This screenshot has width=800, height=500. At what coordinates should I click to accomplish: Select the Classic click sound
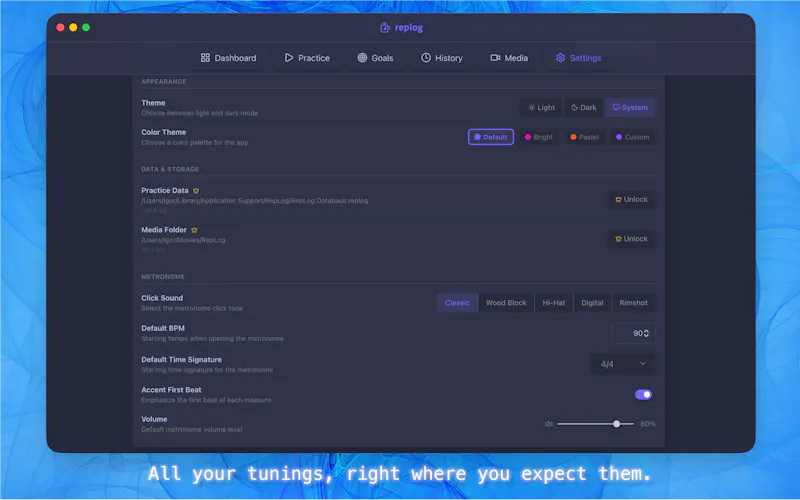(457, 303)
